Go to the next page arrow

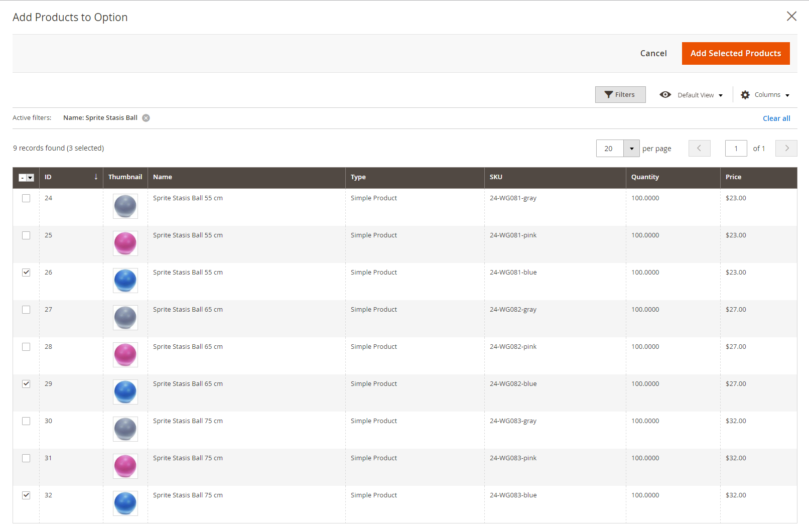tap(786, 148)
